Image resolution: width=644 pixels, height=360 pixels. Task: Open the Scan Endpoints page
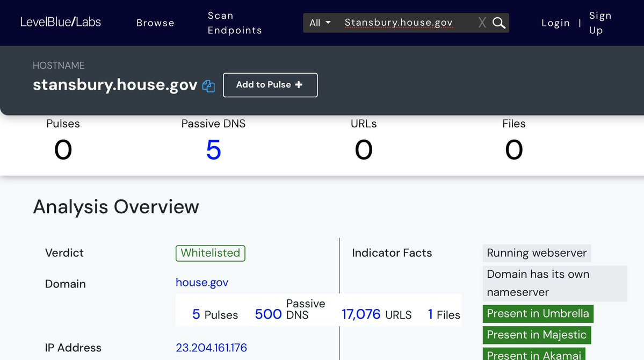[235, 23]
